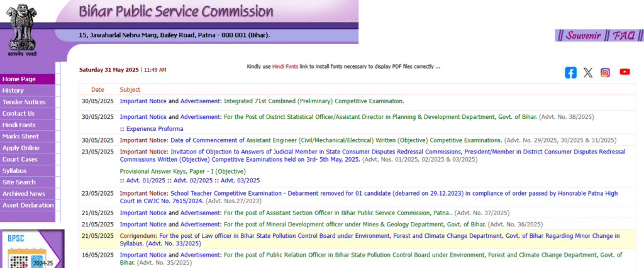The height and width of the screenshot is (268, 644).
Task: Open Advertisement for 71st Combined Examination
Action: [201, 101]
